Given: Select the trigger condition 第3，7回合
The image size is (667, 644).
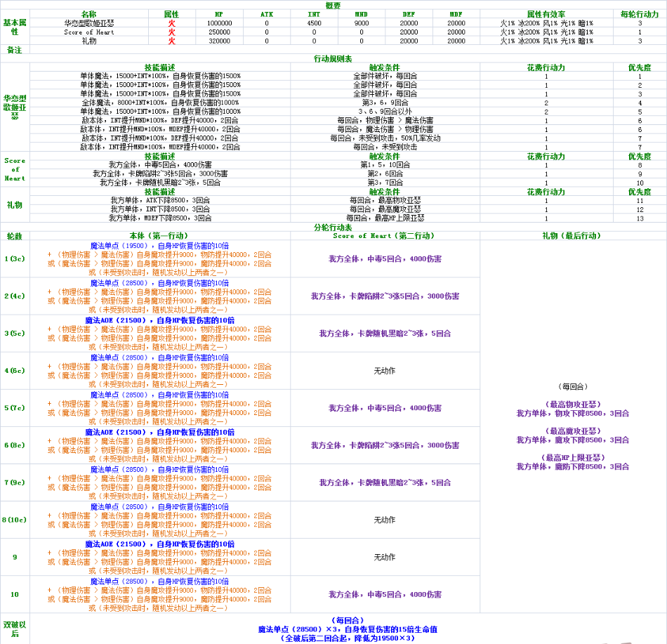Looking at the screenshot, I should 385,183.
